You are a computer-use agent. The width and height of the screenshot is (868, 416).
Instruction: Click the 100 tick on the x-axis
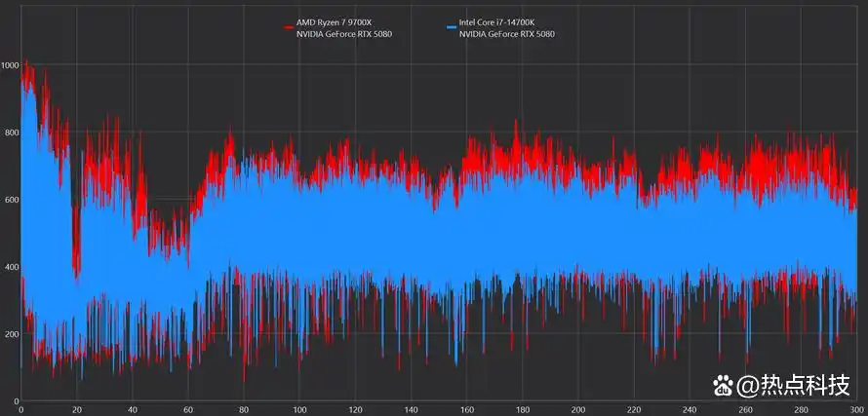tap(299, 409)
